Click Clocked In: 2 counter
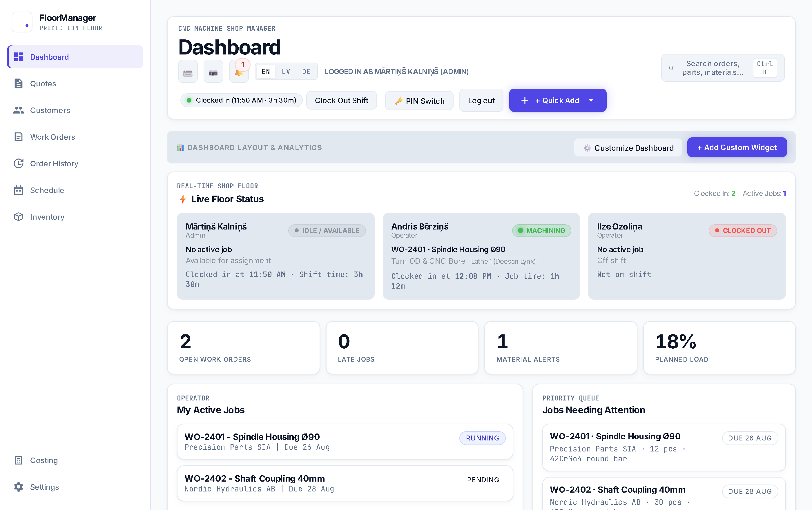The image size is (812, 510). tap(715, 193)
